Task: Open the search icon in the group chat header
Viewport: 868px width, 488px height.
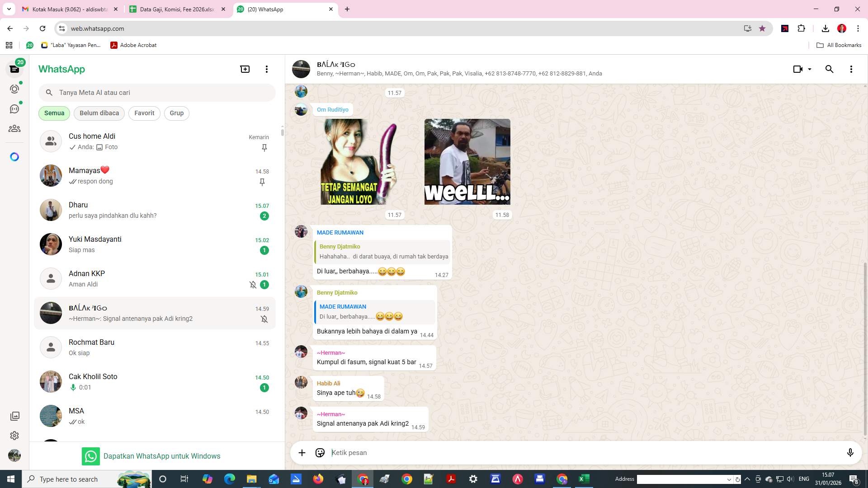Action: (x=830, y=69)
